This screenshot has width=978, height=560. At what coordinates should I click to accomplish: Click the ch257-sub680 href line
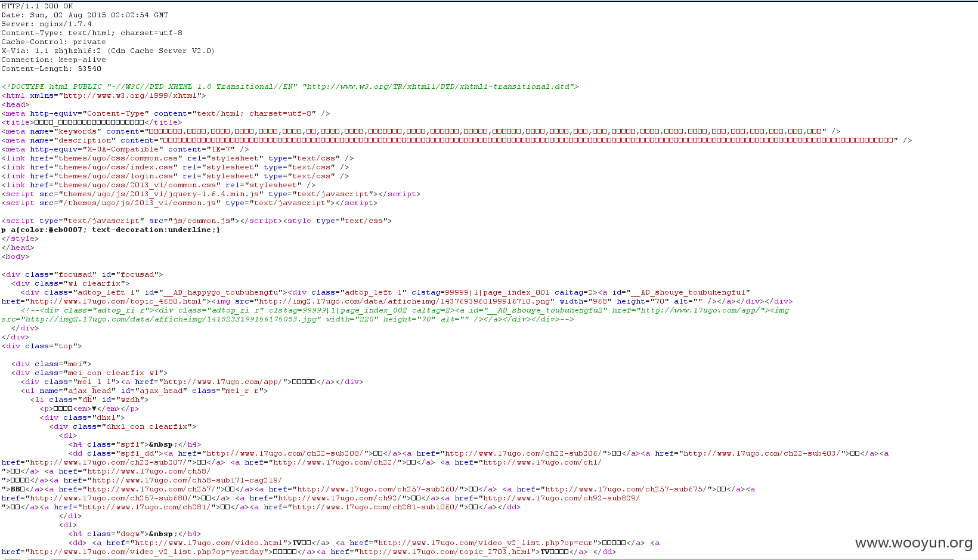321,498
